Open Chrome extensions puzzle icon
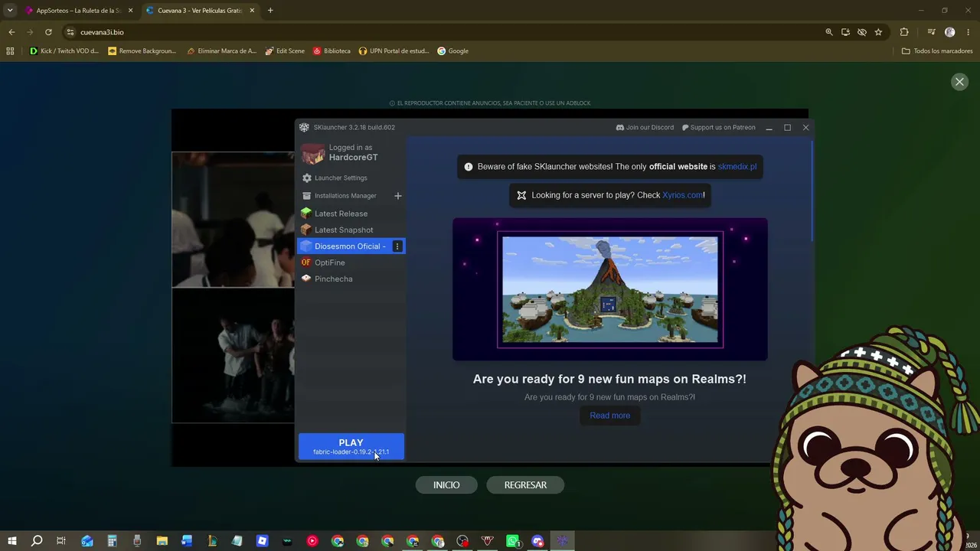Screen dimensions: 980x551 tap(904, 32)
